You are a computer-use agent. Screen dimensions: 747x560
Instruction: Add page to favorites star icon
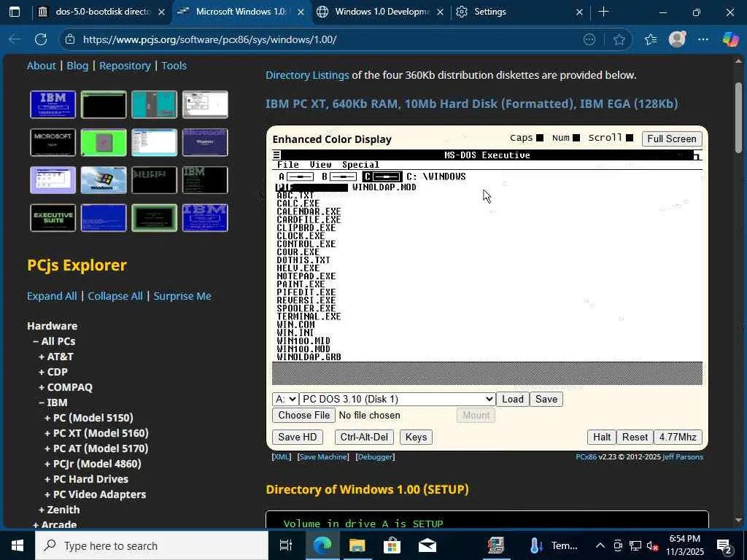[x=619, y=39]
